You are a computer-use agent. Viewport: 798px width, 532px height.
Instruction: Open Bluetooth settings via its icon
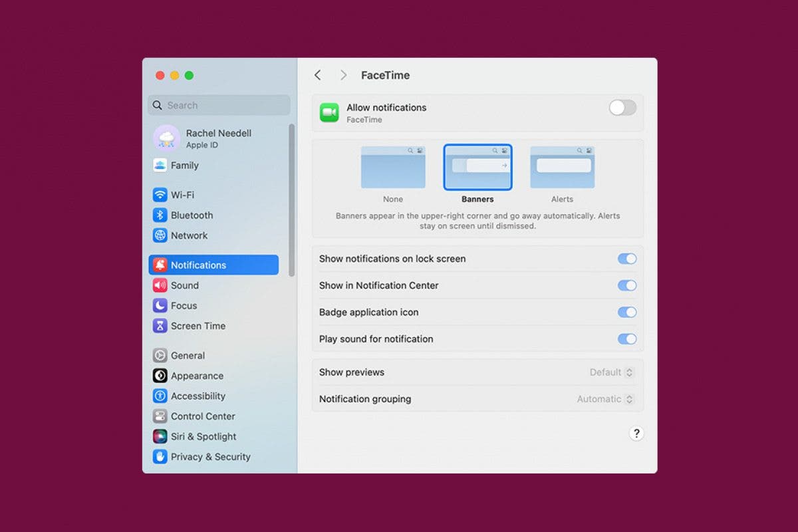(160, 215)
